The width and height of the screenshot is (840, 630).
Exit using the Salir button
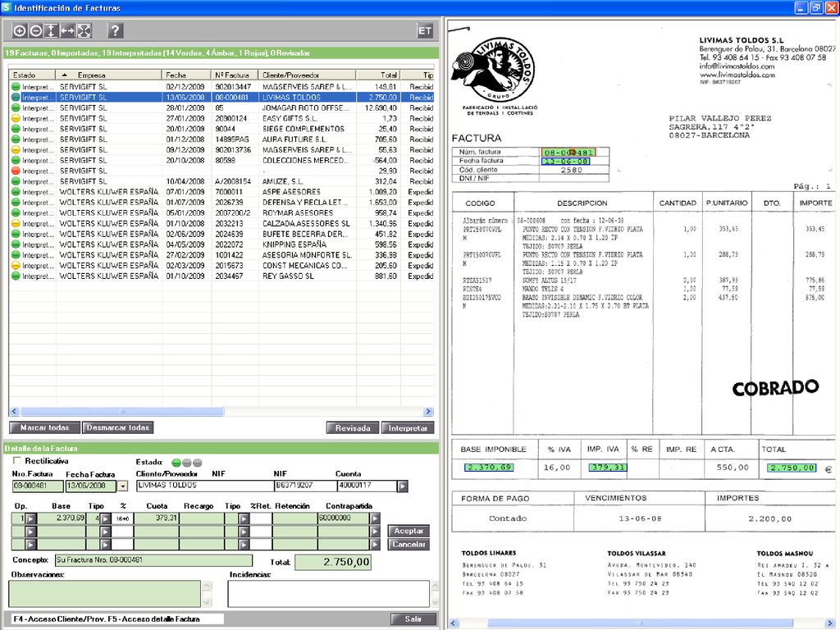[x=413, y=619]
